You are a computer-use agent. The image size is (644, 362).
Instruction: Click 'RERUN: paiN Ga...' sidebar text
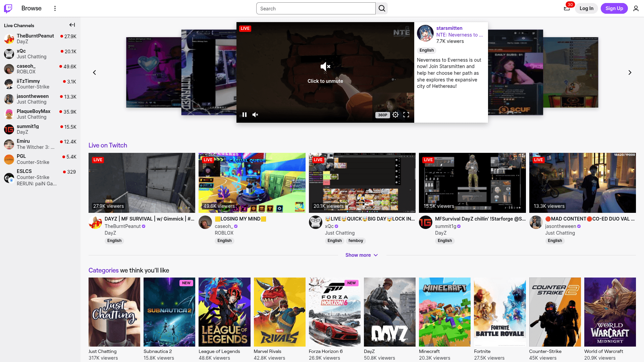(37, 184)
